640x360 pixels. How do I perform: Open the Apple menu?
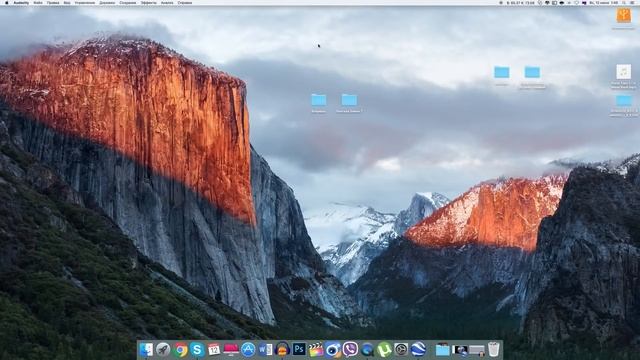tap(7, 3)
